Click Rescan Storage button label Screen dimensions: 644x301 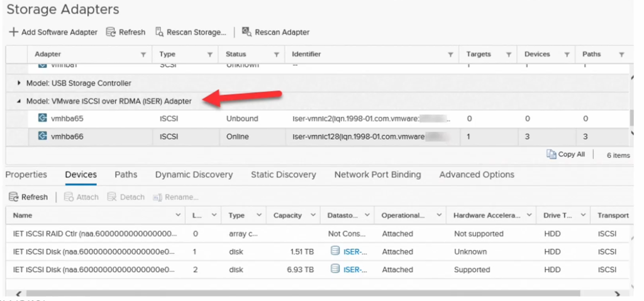(196, 32)
